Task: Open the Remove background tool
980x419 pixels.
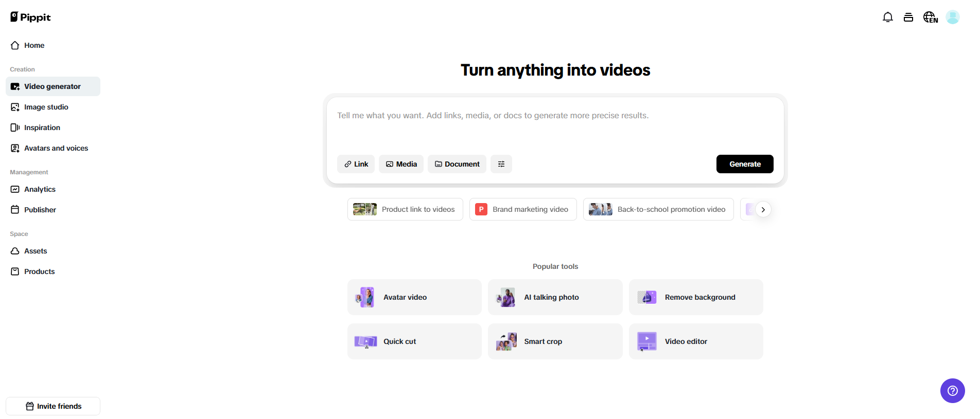Action: point(696,297)
